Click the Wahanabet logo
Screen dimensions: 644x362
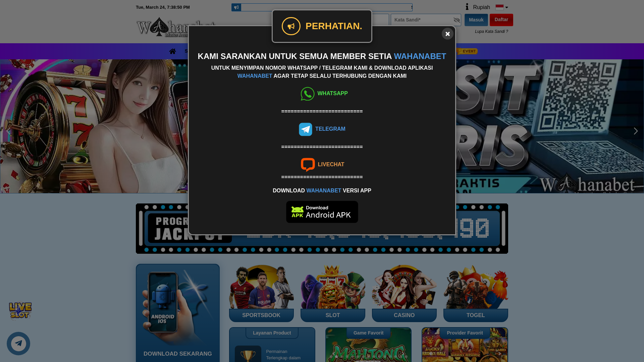pyautogui.click(x=176, y=27)
